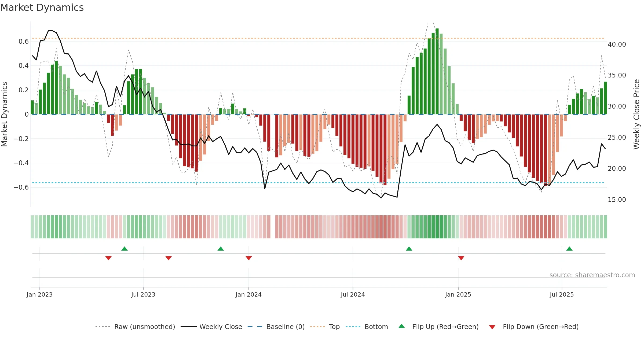Viewport: 644px width, 362px height.
Task: Click the 15.00 price axis label
Action: click(617, 200)
